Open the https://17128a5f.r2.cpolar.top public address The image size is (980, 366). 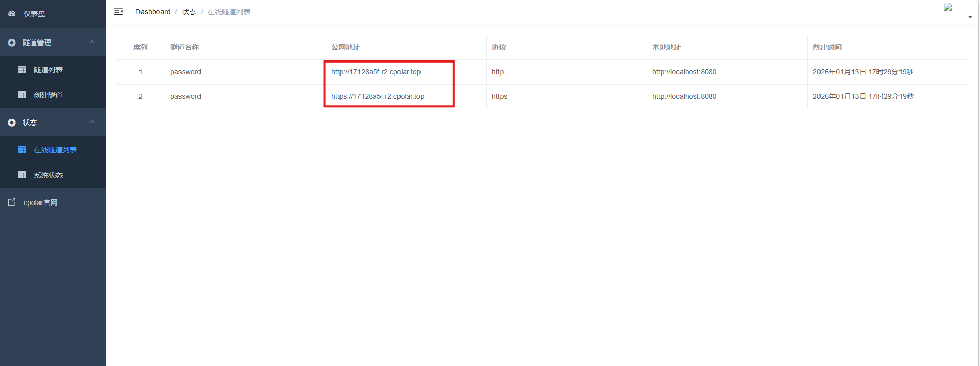point(377,96)
